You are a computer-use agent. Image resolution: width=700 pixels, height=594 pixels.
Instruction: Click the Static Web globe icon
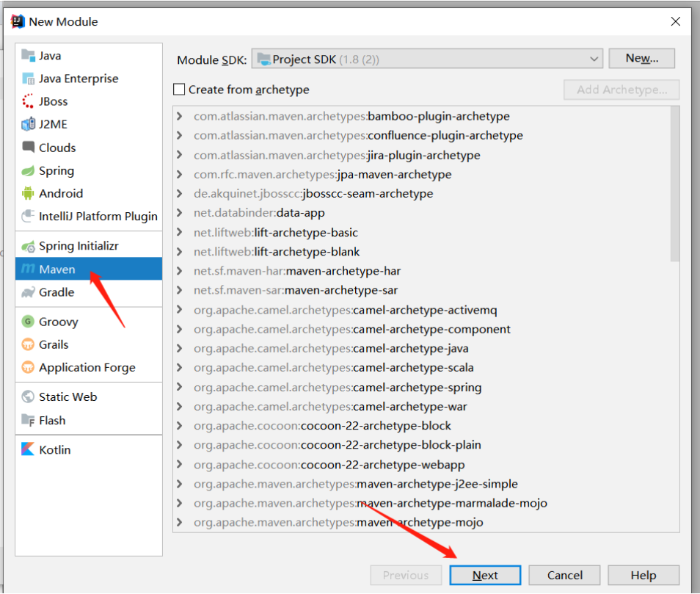tap(28, 396)
